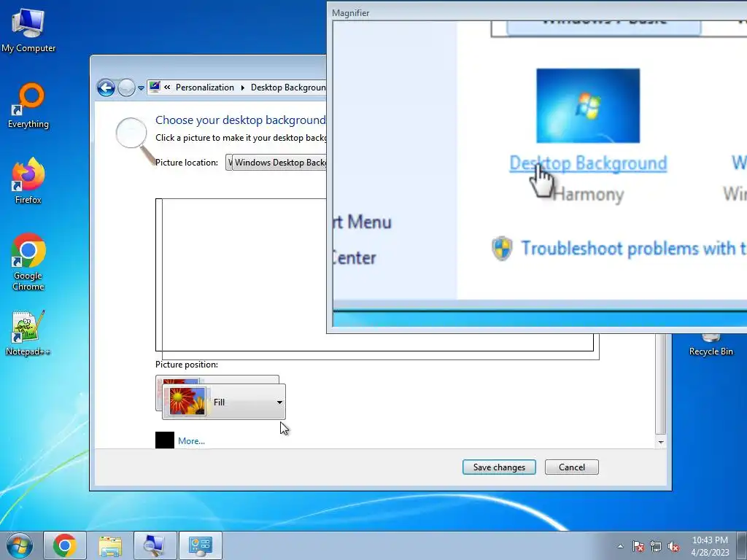
Task: Select the black background color swatch
Action: [x=165, y=440]
